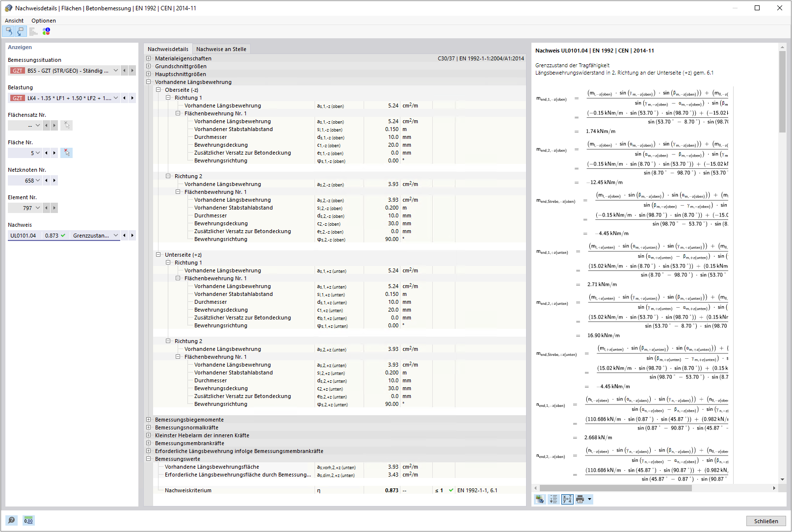Open the Nachweis UL0101.04 dropdown
792x532 pixels.
coord(116,236)
